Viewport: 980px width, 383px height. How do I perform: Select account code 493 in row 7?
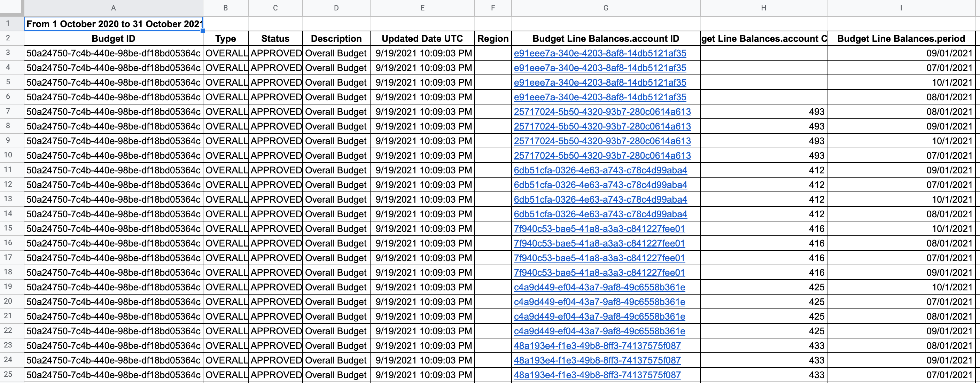(763, 112)
